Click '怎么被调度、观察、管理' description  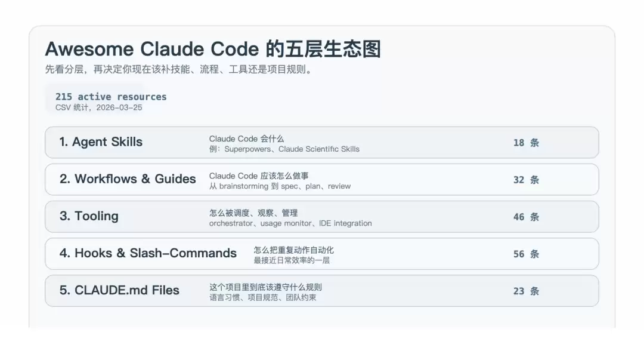pos(253,213)
